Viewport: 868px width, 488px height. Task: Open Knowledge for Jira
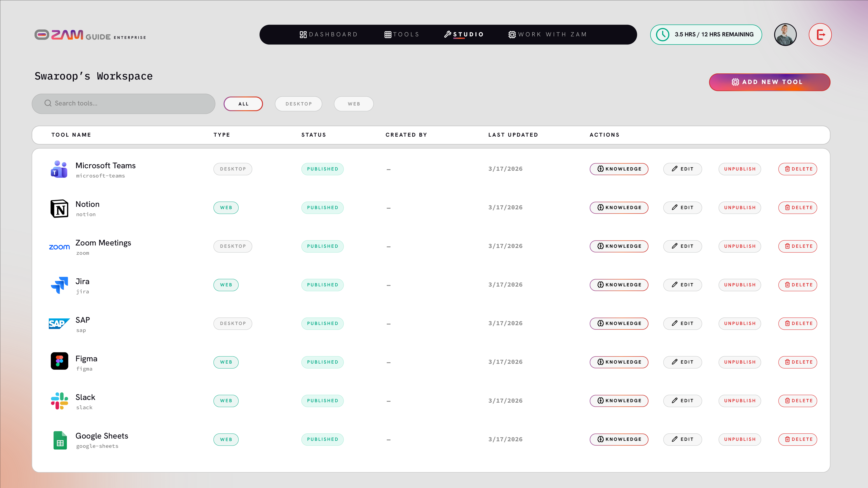point(619,285)
